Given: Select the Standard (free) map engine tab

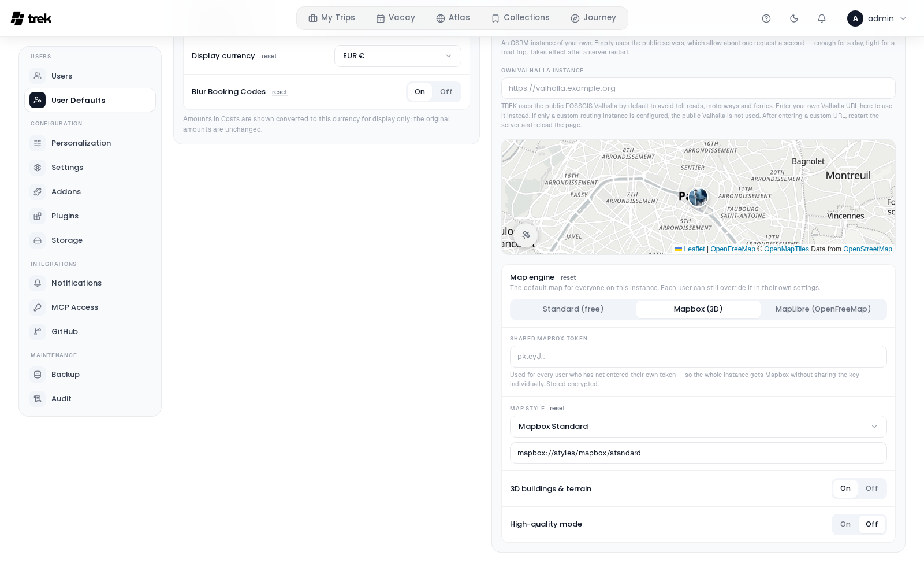Looking at the screenshot, I should (573, 309).
